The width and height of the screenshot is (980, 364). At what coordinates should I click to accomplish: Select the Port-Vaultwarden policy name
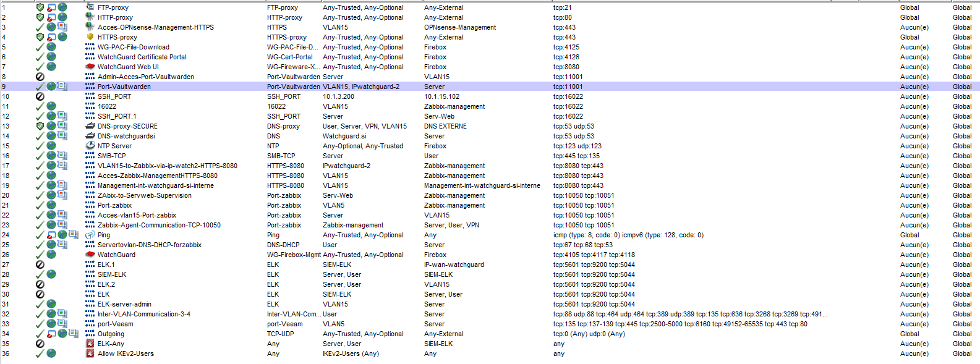tap(124, 87)
